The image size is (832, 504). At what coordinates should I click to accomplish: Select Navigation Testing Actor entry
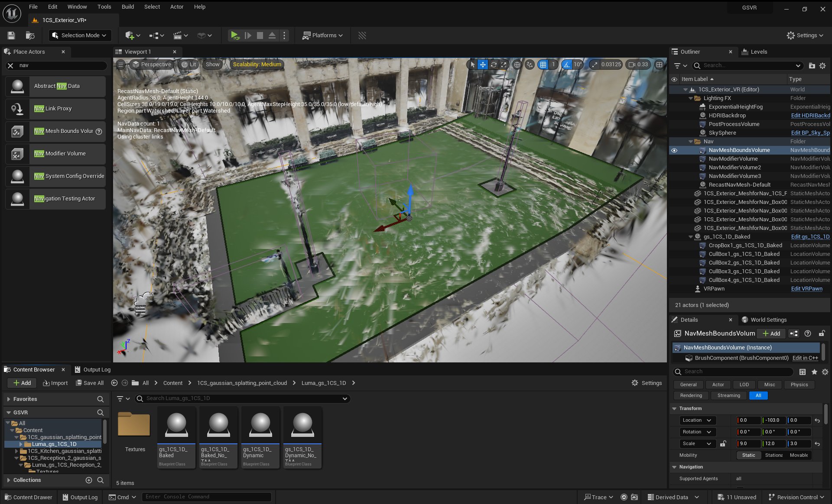pos(55,199)
